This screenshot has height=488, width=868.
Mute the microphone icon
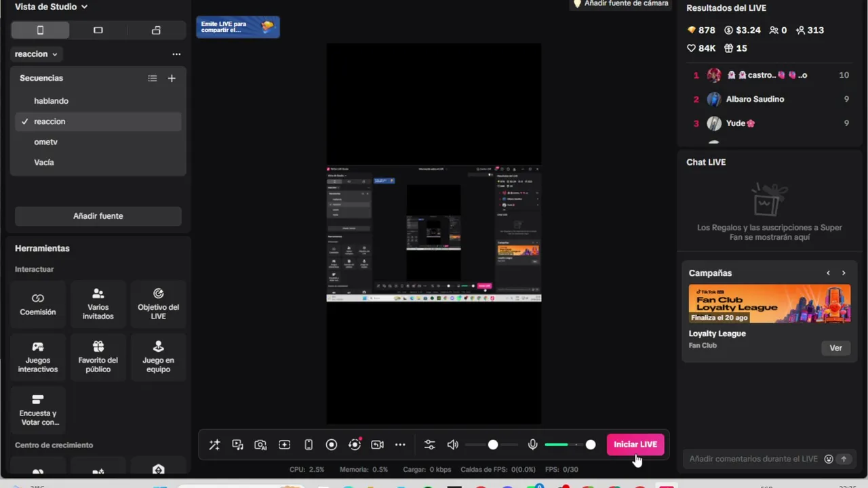tap(533, 445)
